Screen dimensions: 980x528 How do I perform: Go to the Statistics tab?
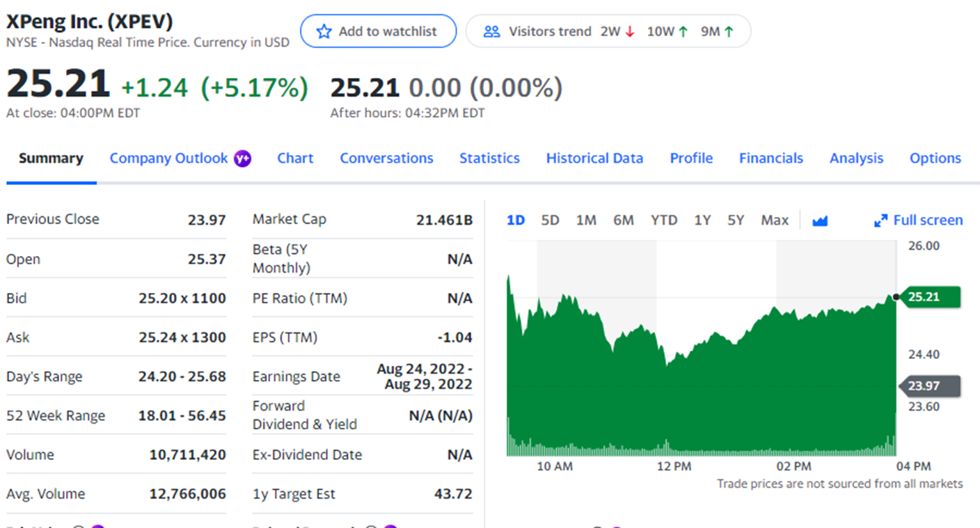(x=489, y=159)
